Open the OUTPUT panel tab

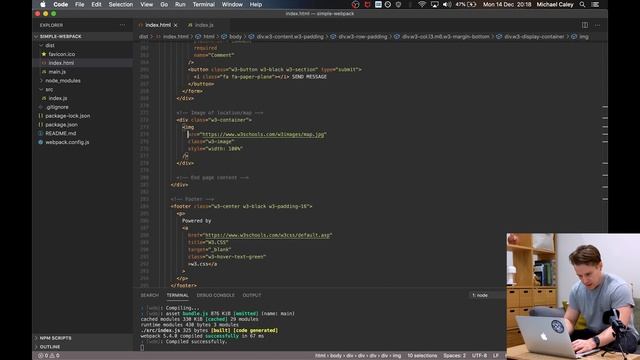(252, 295)
